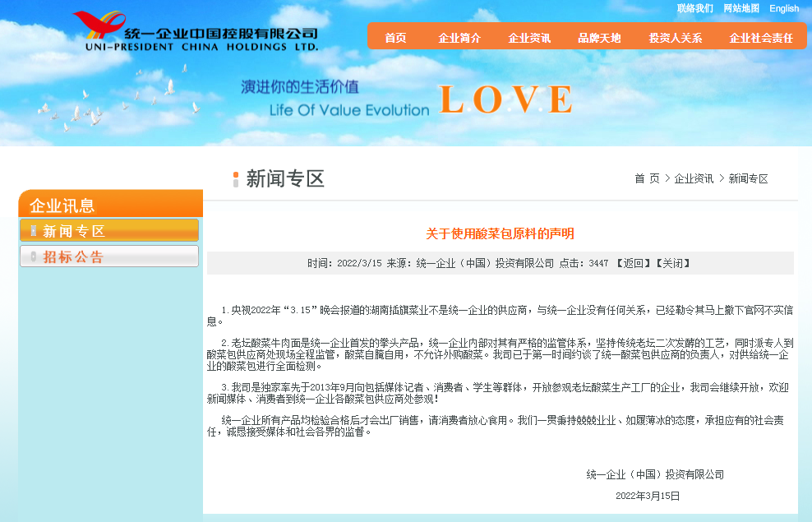Screen dimensions: 812x522
Task: Open the 企业资讯 navigation item
Action: click(x=529, y=37)
